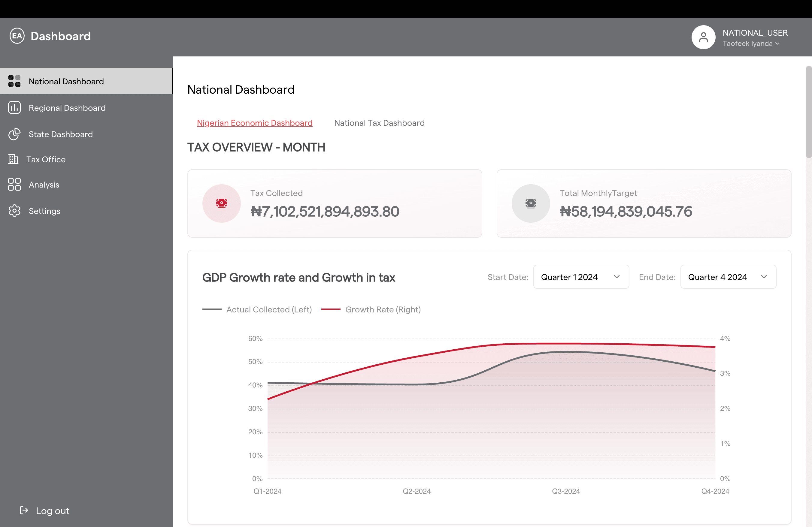Click the grey Total MonthlyTarget money icon
The height and width of the screenshot is (527, 812).
(x=531, y=203)
